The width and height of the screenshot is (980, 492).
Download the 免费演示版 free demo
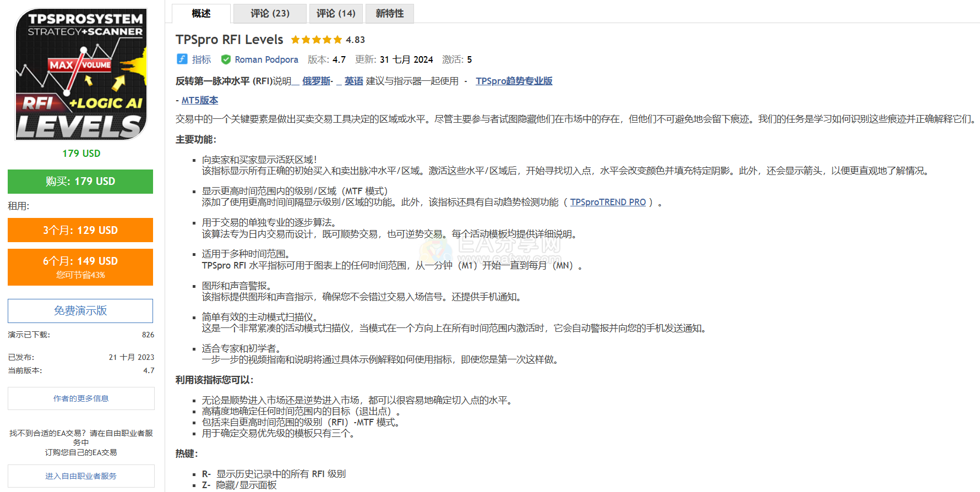80,311
